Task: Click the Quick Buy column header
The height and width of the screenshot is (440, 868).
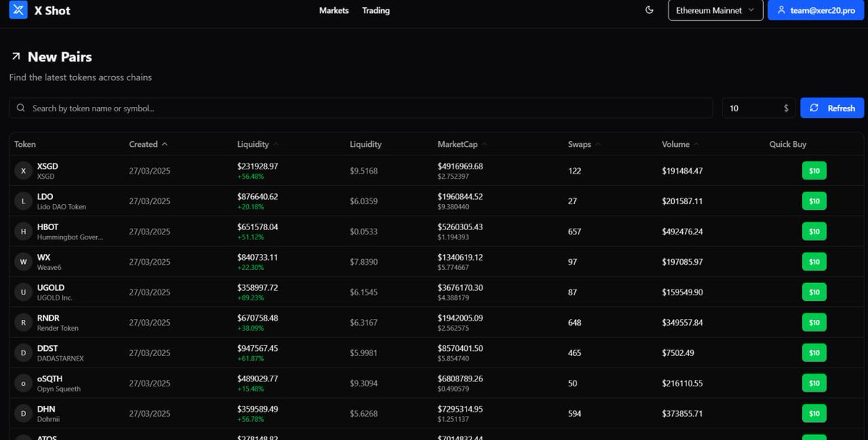Action: click(x=788, y=144)
